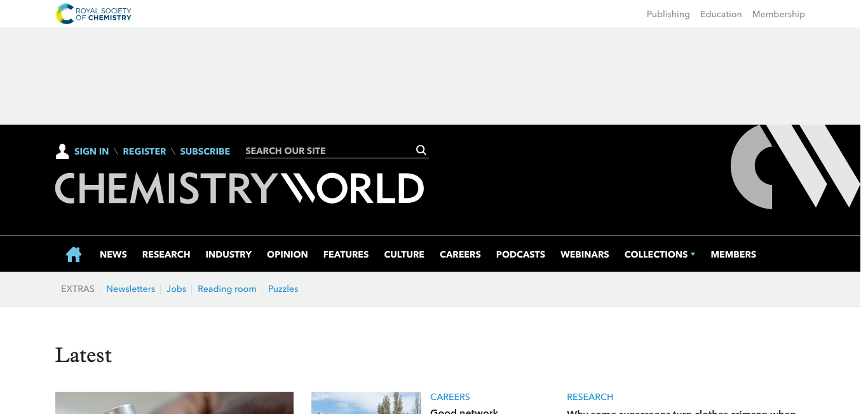Open the Good network article thumbnail

point(366,403)
